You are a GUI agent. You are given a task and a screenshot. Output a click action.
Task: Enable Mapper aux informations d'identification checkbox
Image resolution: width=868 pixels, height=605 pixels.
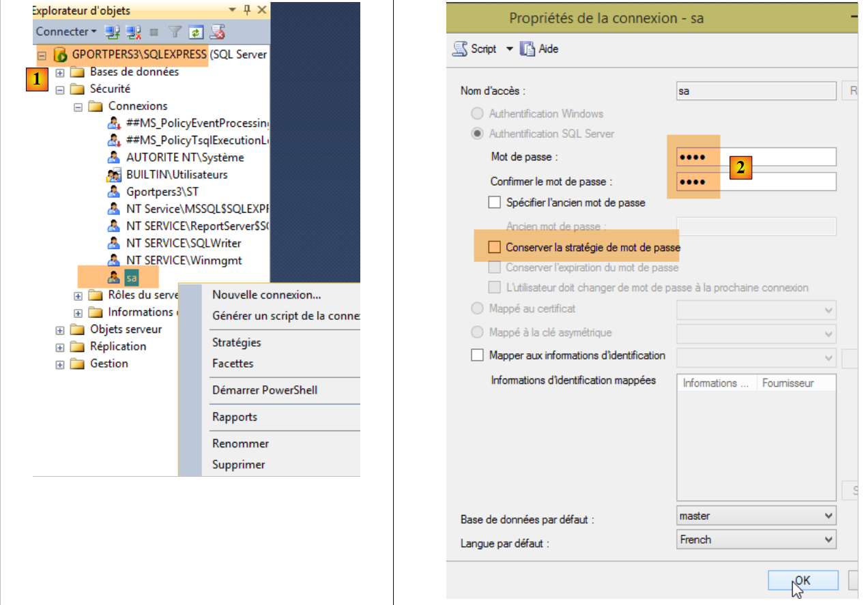pos(477,355)
